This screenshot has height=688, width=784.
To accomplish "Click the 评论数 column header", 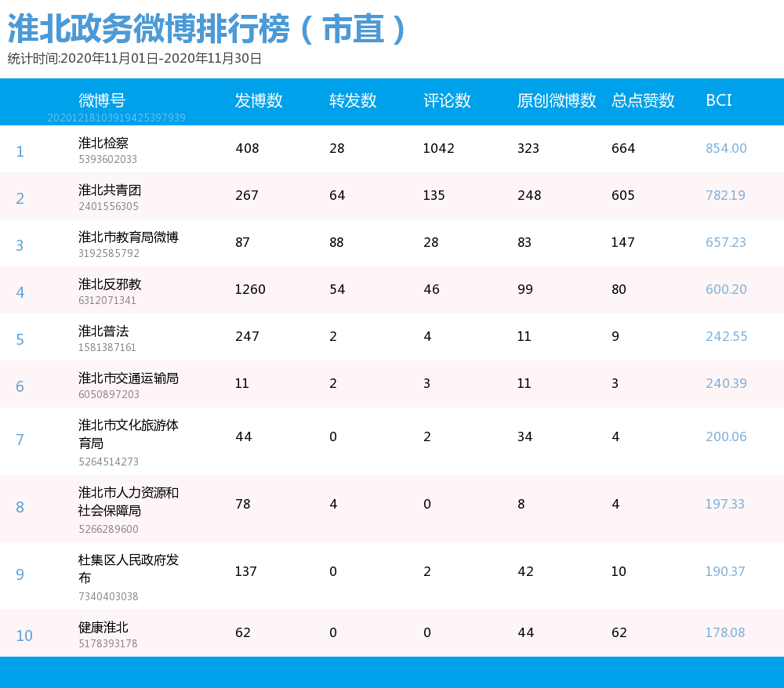I will click(x=445, y=101).
